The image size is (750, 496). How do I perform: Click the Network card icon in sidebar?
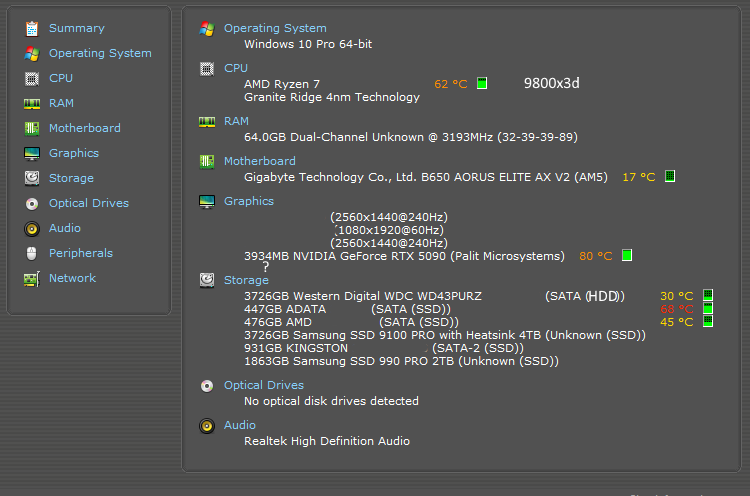tap(32, 279)
